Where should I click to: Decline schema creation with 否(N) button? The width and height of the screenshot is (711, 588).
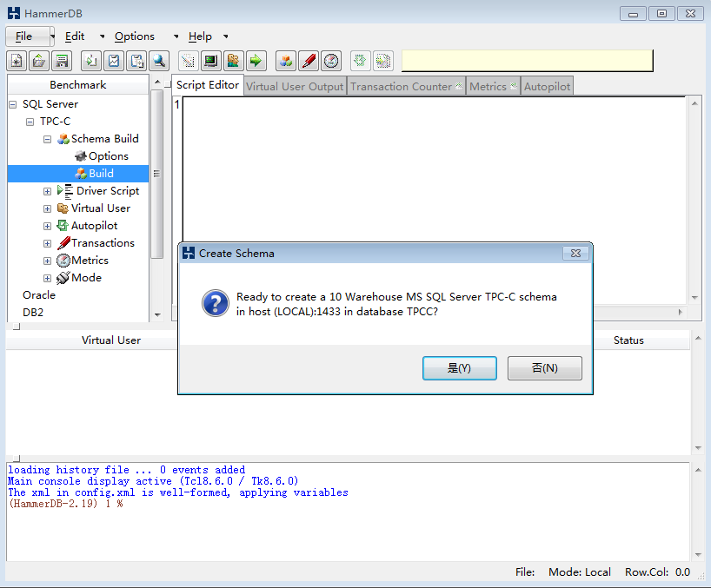(545, 368)
